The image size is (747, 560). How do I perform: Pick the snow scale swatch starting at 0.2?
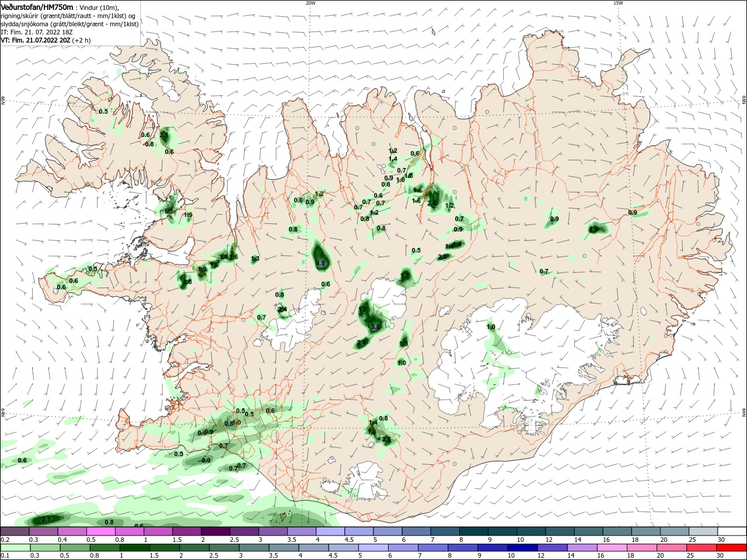15,531
